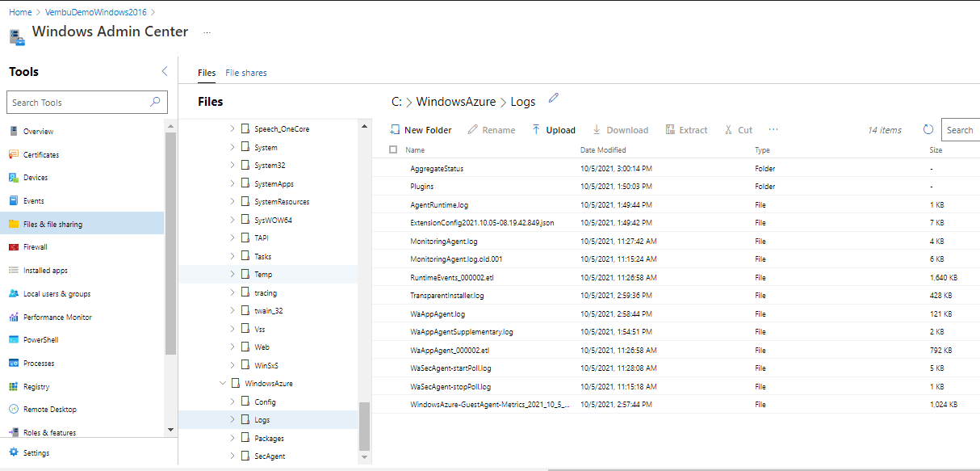Click the Remote Desktop icon
Image resolution: width=980 pixels, height=471 pixels.
point(14,409)
